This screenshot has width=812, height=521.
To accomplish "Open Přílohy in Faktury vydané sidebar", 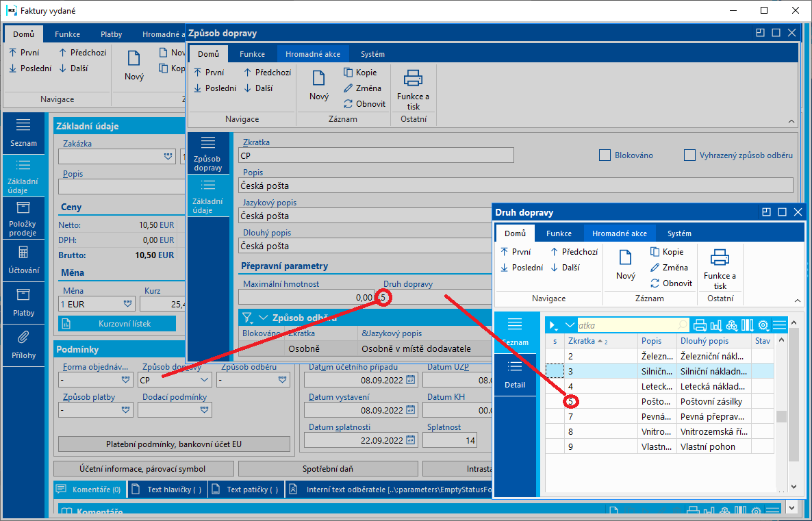I will tap(23, 346).
